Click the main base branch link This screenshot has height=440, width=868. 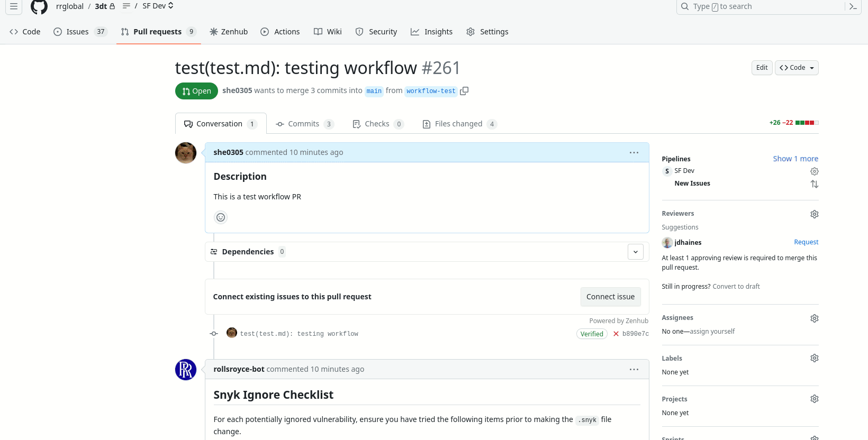click(374, 91)
